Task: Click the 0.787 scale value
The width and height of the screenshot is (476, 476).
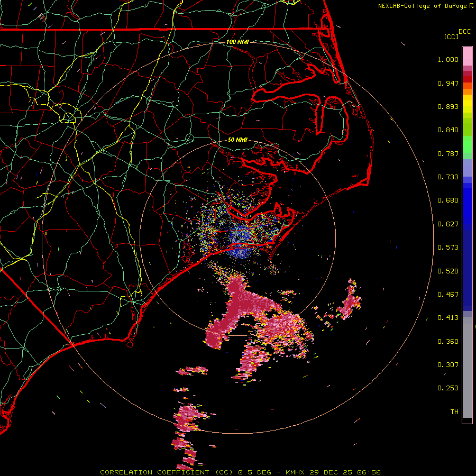Action: click(448, 153)
